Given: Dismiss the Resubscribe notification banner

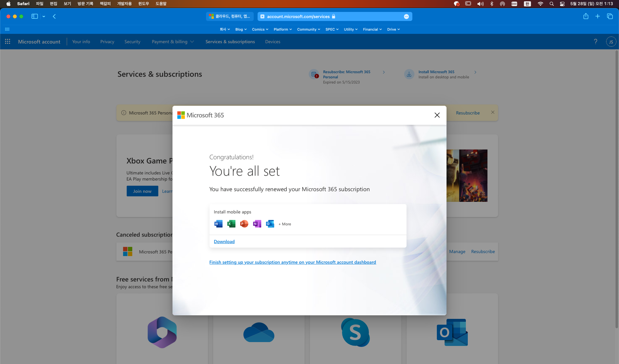Looking at the screenshot, I should click(x=493, y=112).
